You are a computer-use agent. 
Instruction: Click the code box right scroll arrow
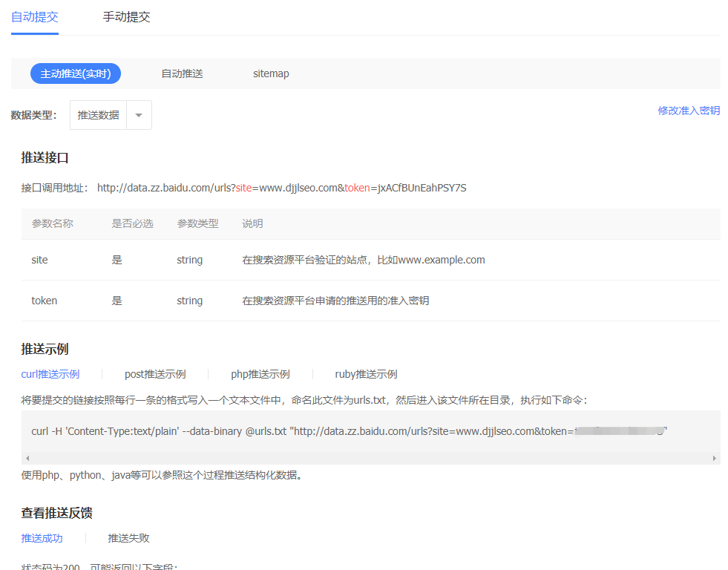point(715,459)
